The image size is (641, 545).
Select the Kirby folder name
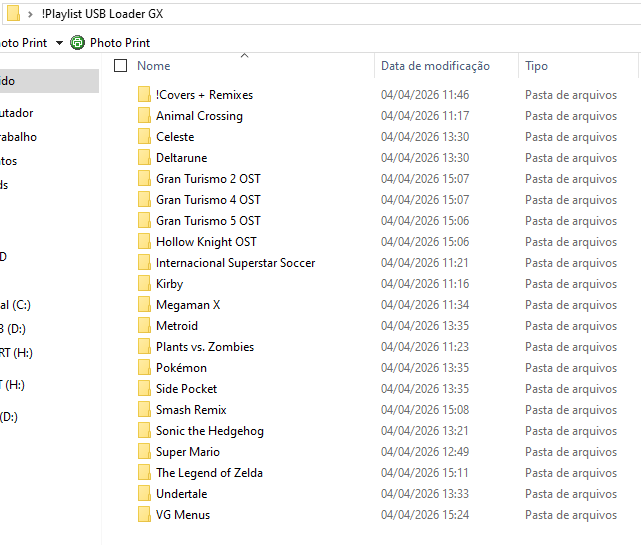(x=169, y=284)
